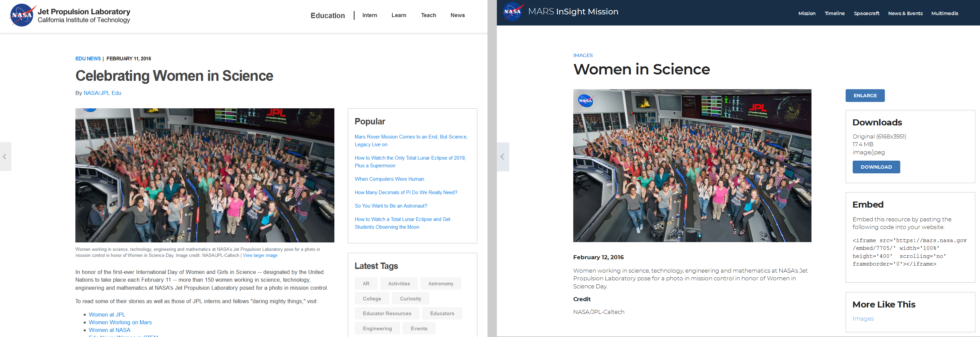The height and width of the screenshot is (337, 980).
Task: Open the NASA/JPL Edu author link
Action: pos(102,93)
